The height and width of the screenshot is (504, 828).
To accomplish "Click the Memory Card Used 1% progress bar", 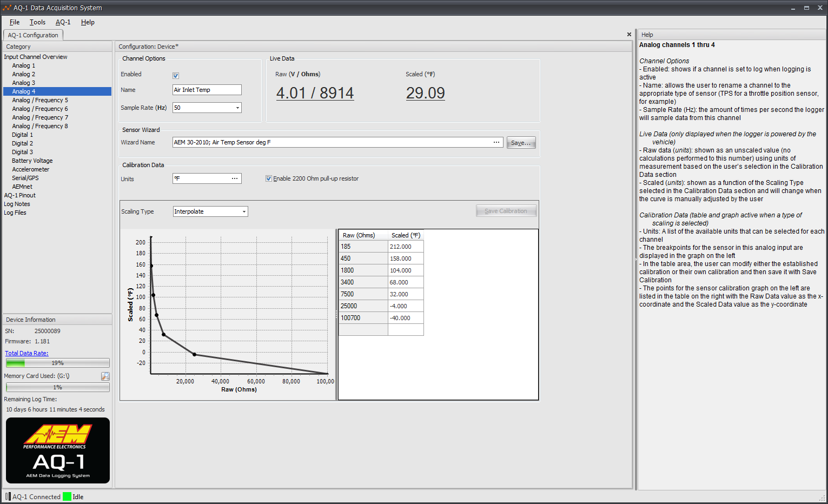I will tap(58, 387).
